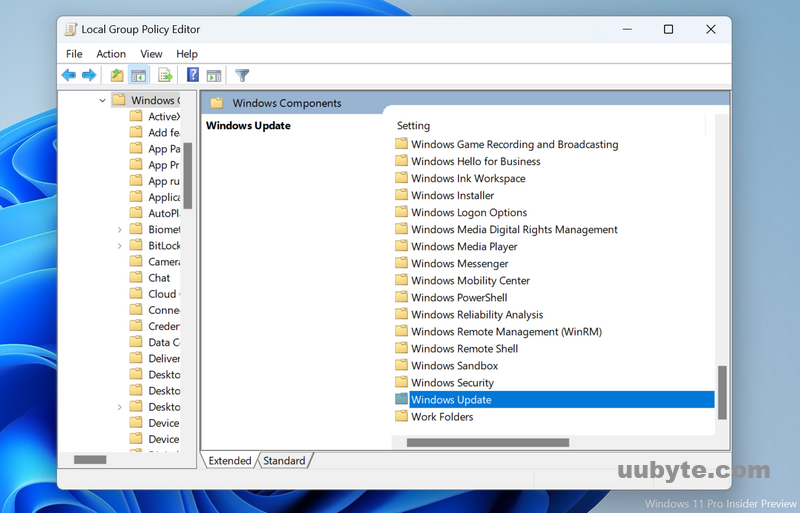The width and height of the screenshot is (800, 513).
Task: Select Applica item in tree
Action: [x=164, y=197]
